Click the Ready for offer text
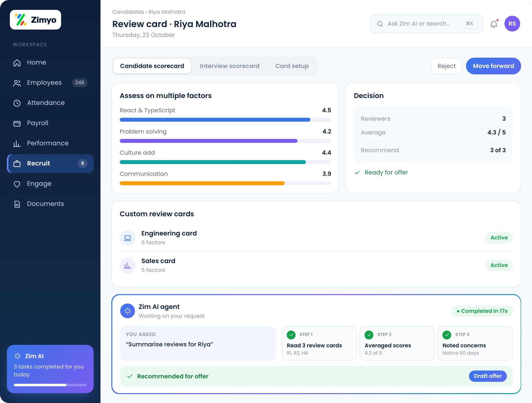This screenshot has width=532, height=403. 386,172
